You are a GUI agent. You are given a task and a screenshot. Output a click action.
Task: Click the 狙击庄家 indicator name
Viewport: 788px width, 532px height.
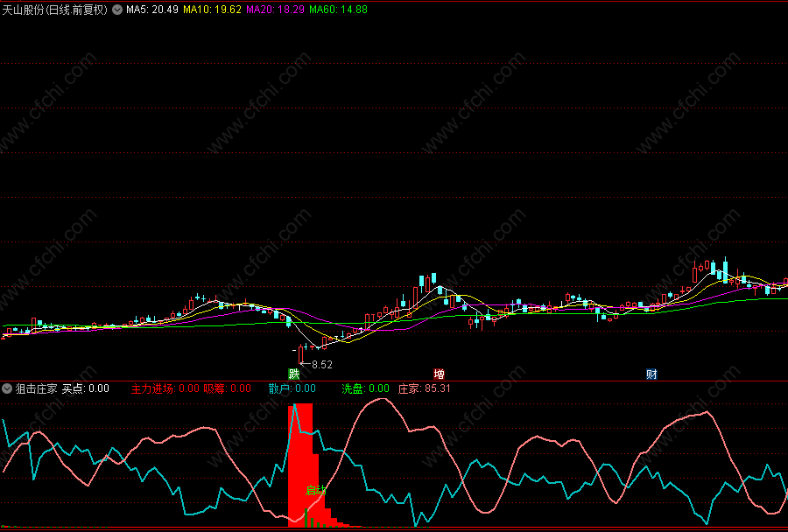[36, 388]
